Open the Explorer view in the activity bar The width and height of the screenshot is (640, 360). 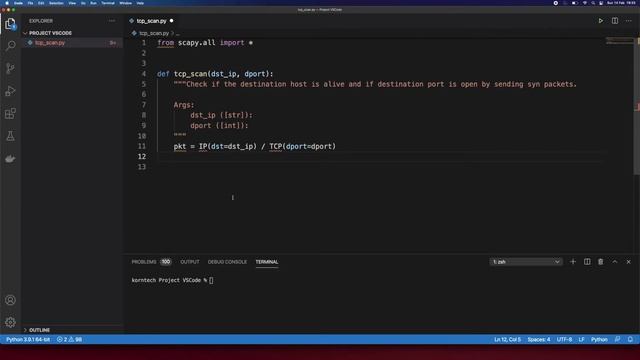(x=10, y=24)
